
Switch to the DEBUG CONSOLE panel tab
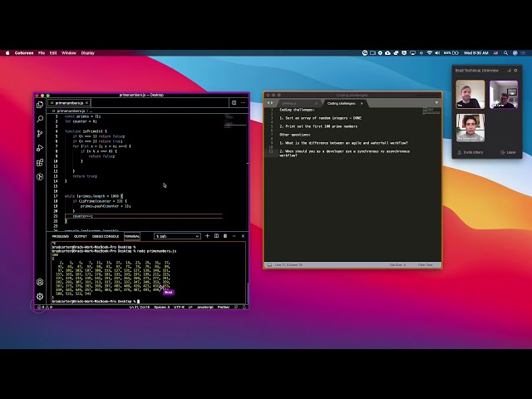106,236
